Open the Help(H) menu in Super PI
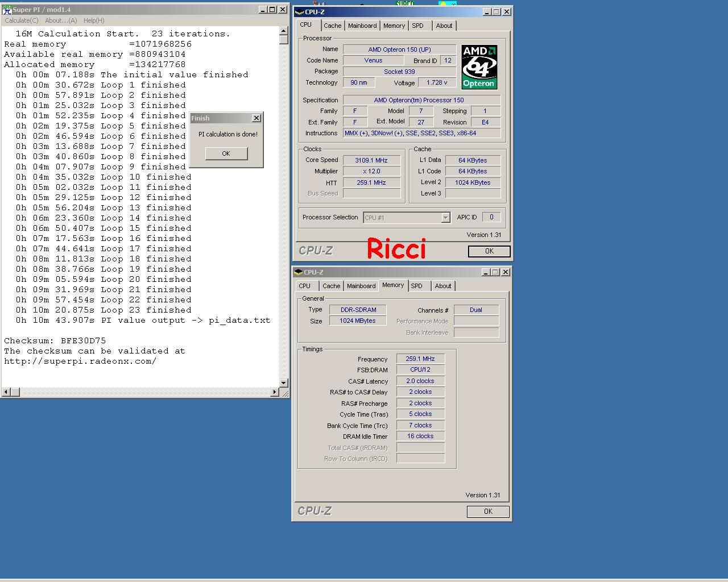The width and height of the screenshot is (728, 582). [94, 20]
